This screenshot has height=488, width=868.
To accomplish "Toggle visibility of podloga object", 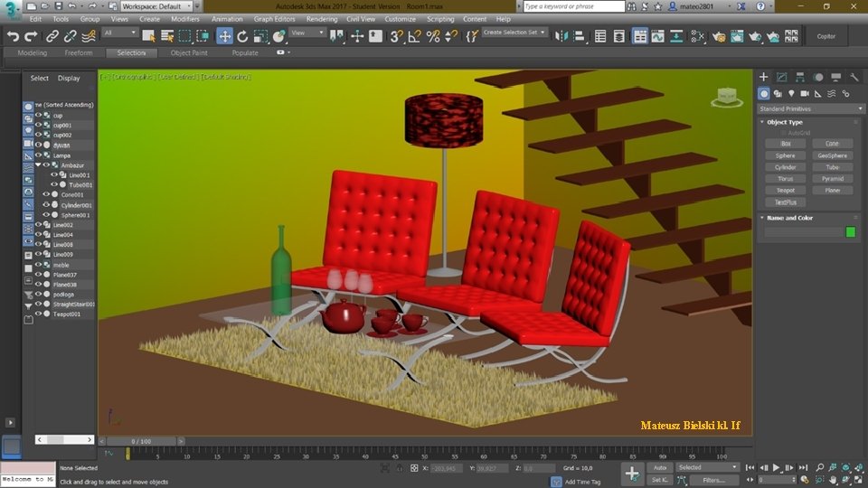I will point(38,294).
